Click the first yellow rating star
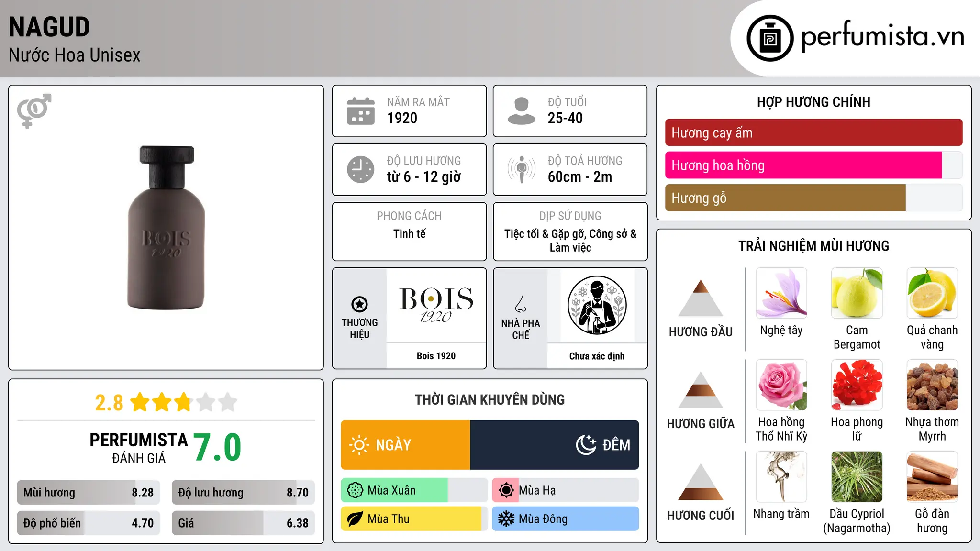The width and height of the screenshot is (980, 551). 140,402
